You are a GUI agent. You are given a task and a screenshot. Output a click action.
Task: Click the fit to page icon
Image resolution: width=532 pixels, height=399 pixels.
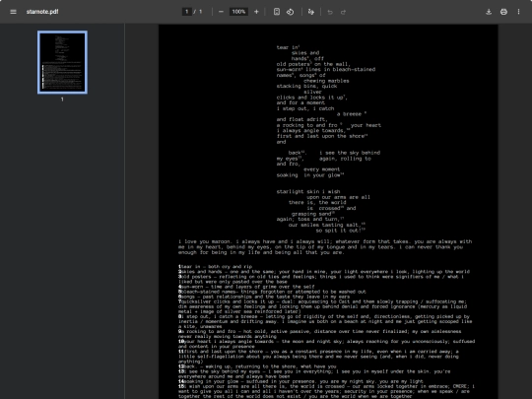(x=277, y=12)
